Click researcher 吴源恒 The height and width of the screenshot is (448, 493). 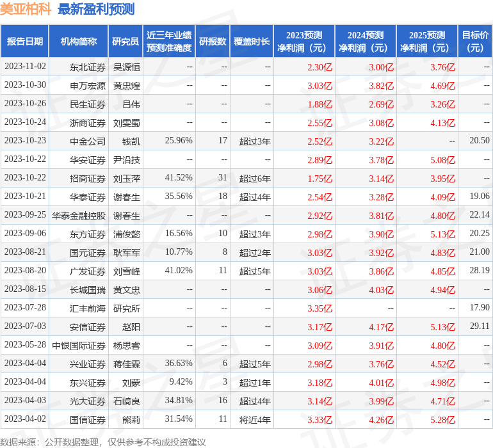click(x=126, y=67)
